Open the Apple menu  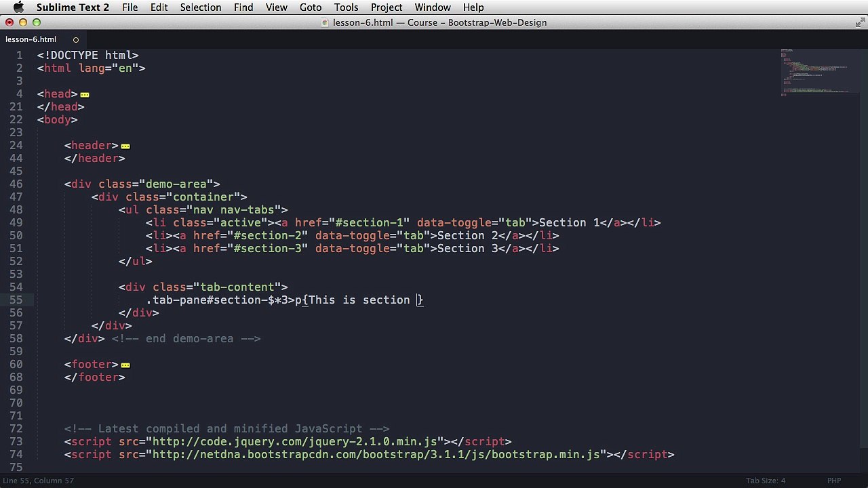[x=18, y=7]
